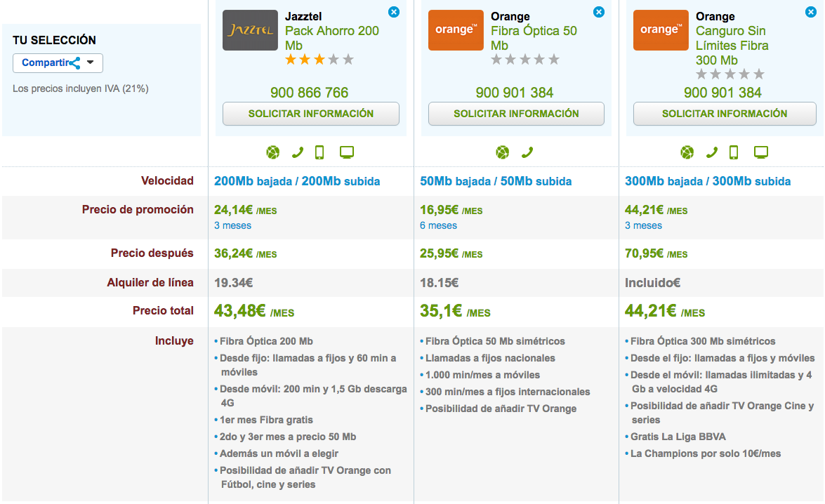Click '1er mes Fibra gratis' feature
This screenshot has width=825, height=504.
coord(266,420)
